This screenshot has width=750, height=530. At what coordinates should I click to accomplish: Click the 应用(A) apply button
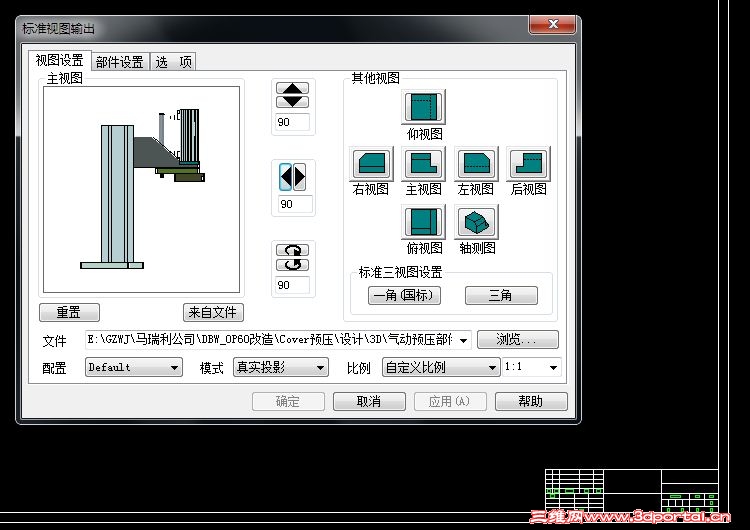(450, 401)
